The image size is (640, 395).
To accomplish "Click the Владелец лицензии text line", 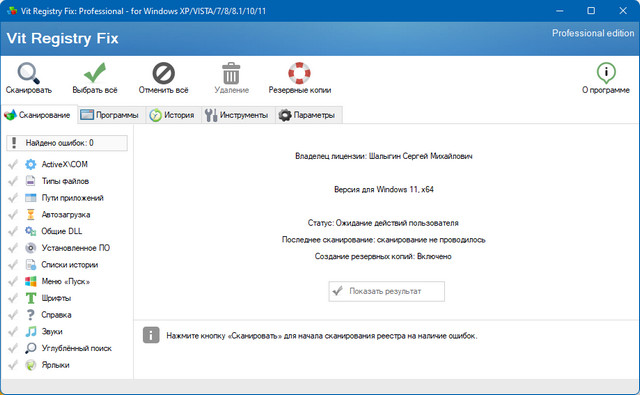I will 384,156.
